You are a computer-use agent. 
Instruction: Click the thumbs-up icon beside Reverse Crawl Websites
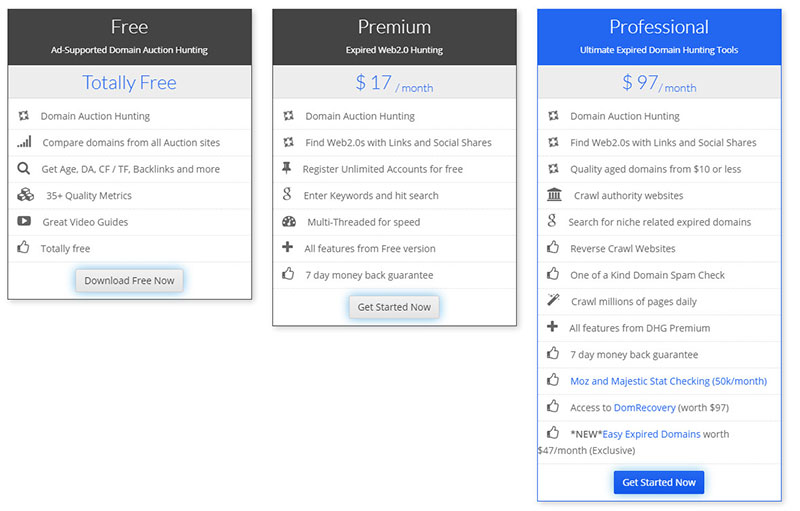point(553,248)
